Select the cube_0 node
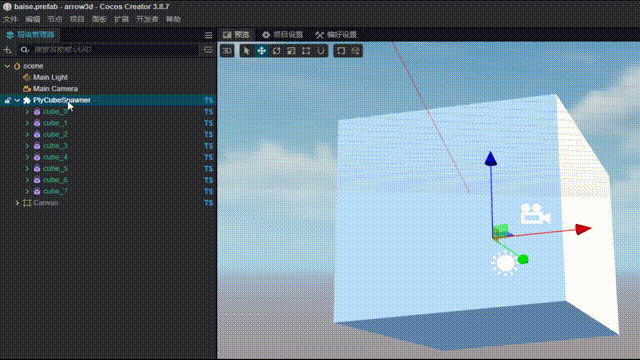Screen dimensions: 640x360 point(55,111)
